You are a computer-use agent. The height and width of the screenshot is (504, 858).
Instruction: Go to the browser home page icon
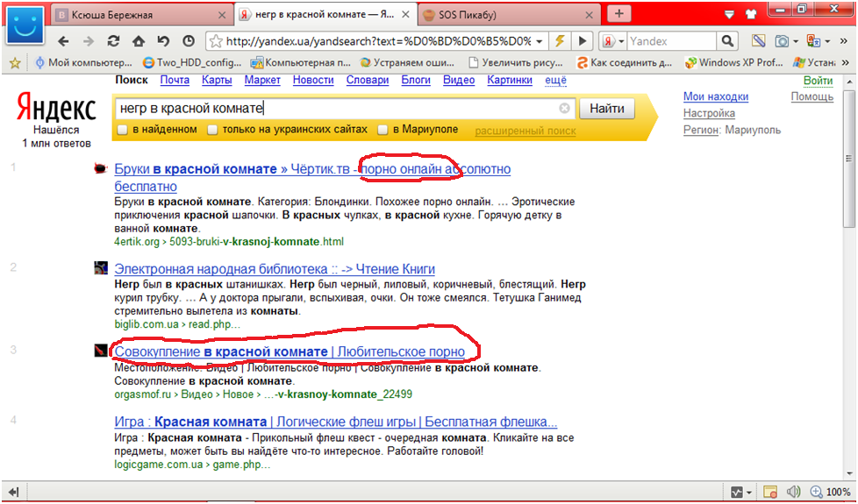138,41
